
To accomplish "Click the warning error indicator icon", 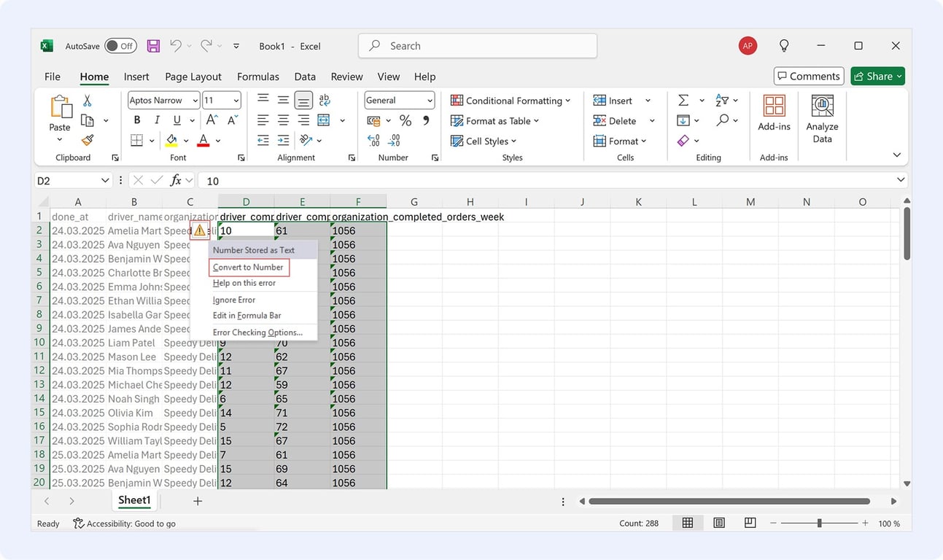I will (199, 230).
